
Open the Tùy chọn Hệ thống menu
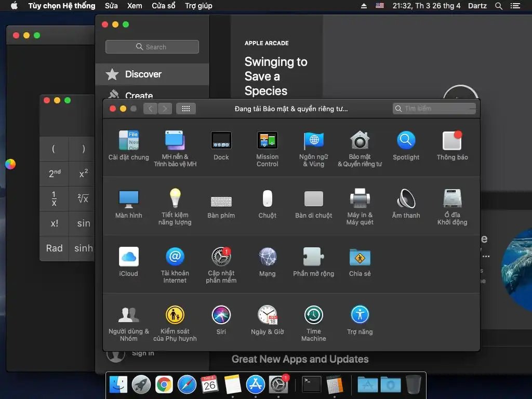point(62,6)
